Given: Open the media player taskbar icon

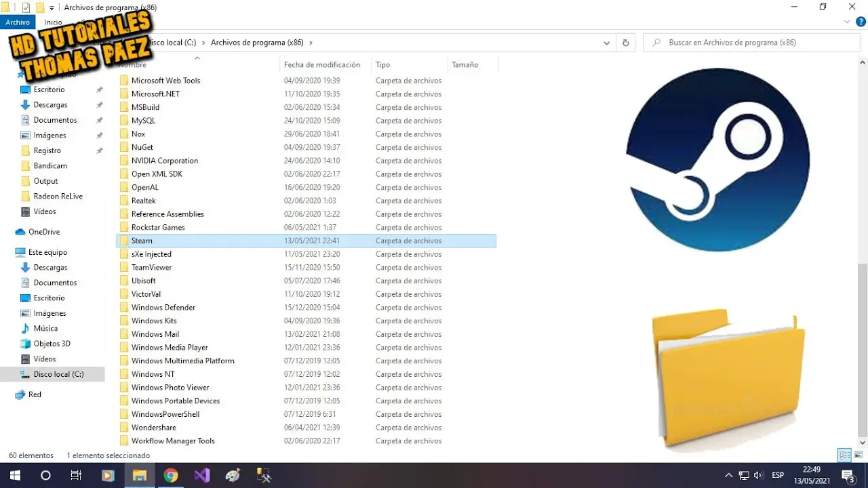Looking at the screenshot, I should tap(108, 475).
